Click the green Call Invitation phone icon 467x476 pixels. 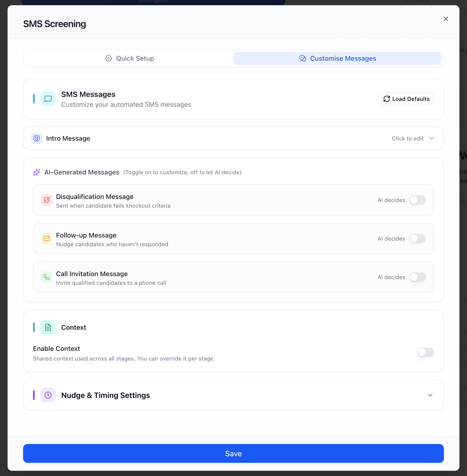point(47,277)
